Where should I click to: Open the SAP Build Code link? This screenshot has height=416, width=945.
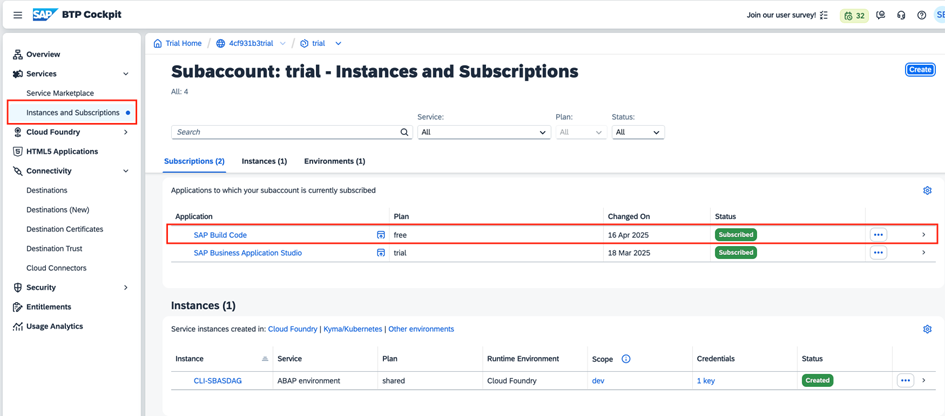pyautogui.click(x=220, y=235)
